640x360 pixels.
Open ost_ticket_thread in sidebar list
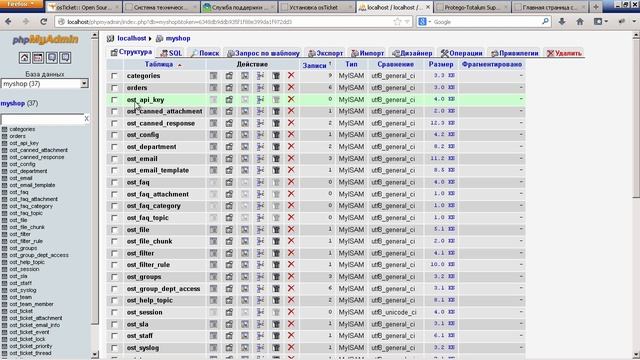(x=30, y=353)
